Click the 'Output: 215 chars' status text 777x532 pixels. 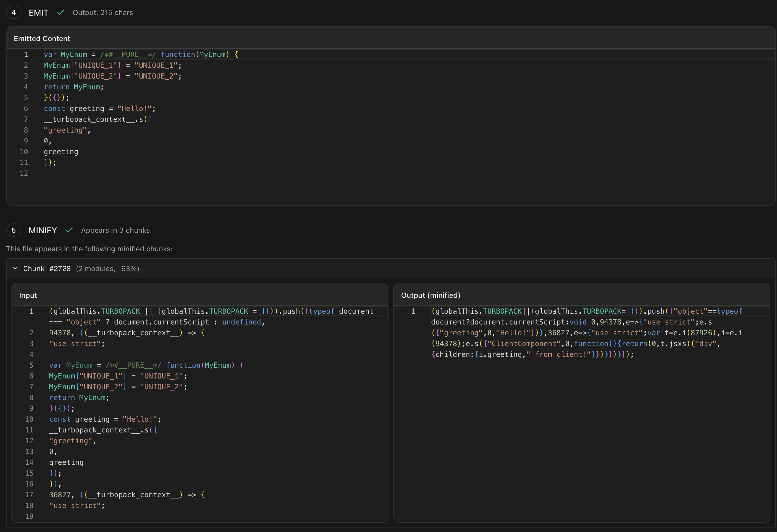point(103,12)
